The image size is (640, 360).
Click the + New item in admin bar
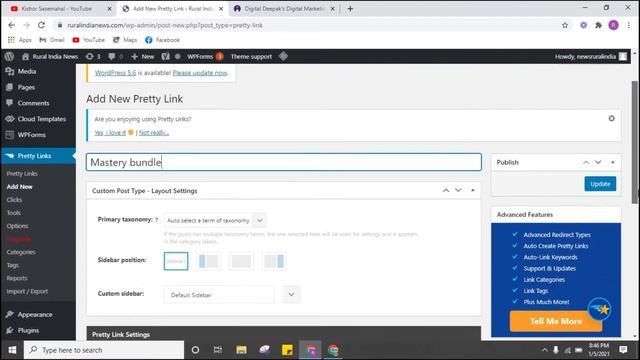pyautogui.click(x=142, y=56)
